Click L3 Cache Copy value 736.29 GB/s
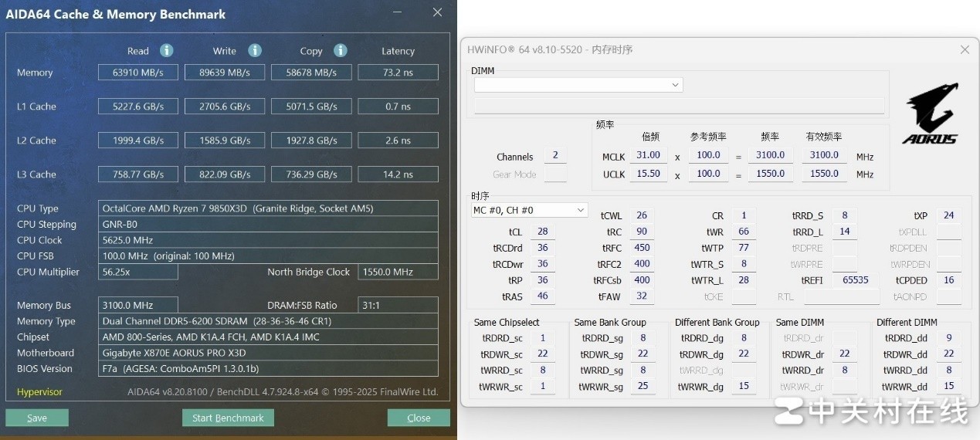The image size is (980, 440). (x=311, y=174)
